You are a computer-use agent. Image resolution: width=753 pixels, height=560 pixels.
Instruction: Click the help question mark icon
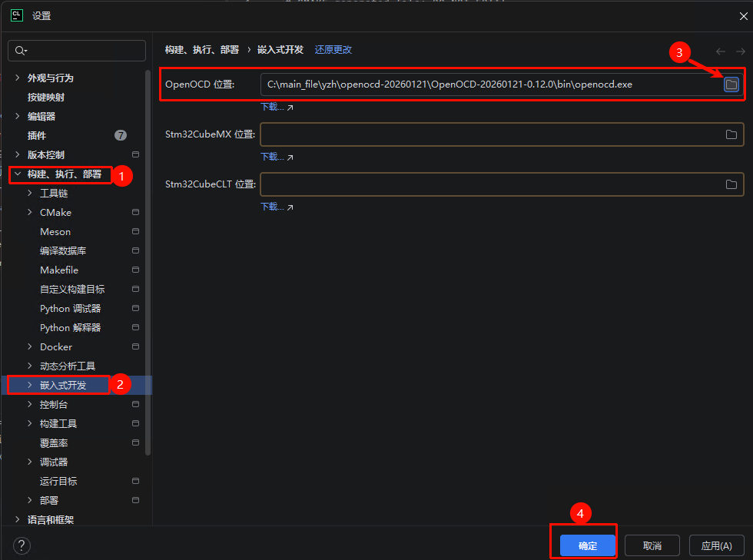tap(22, 545)
